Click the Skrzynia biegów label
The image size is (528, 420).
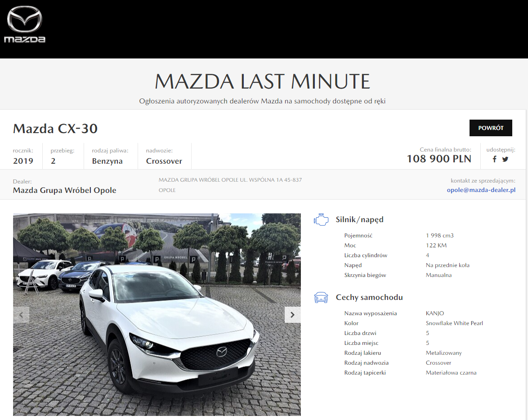pos(365,275)
